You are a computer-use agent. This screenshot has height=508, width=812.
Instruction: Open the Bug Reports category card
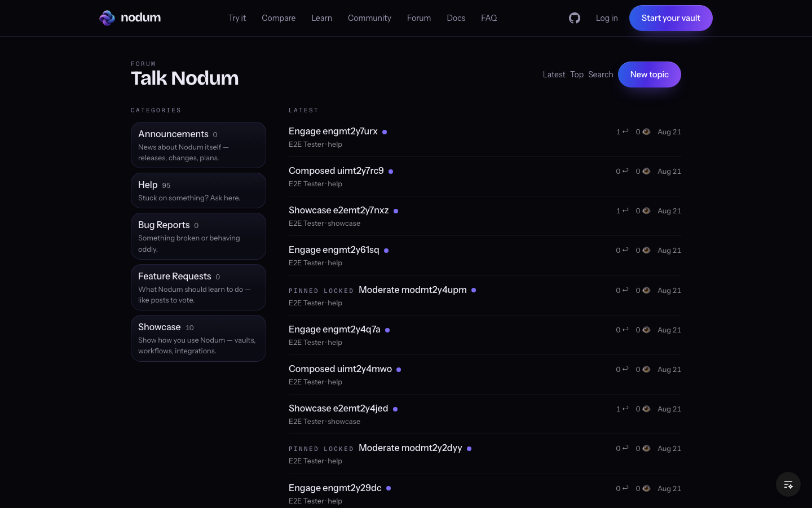tap(198, 236)
